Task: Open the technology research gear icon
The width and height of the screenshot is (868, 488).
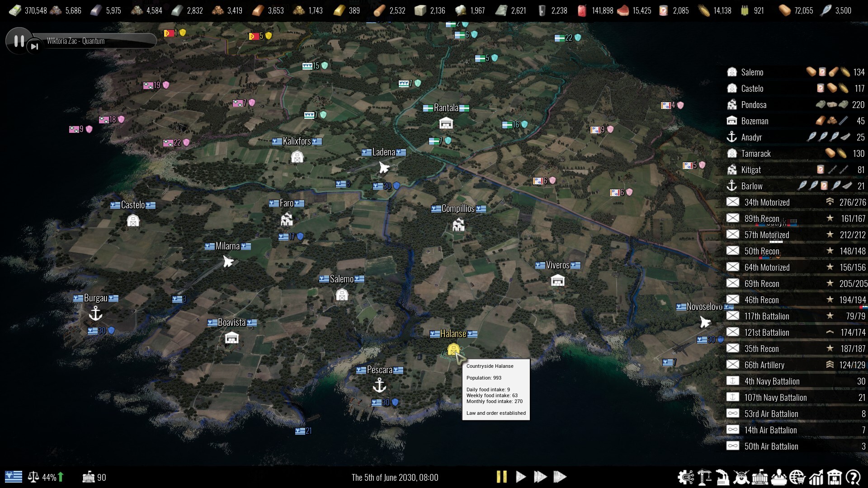Action: tap(686, 477)
